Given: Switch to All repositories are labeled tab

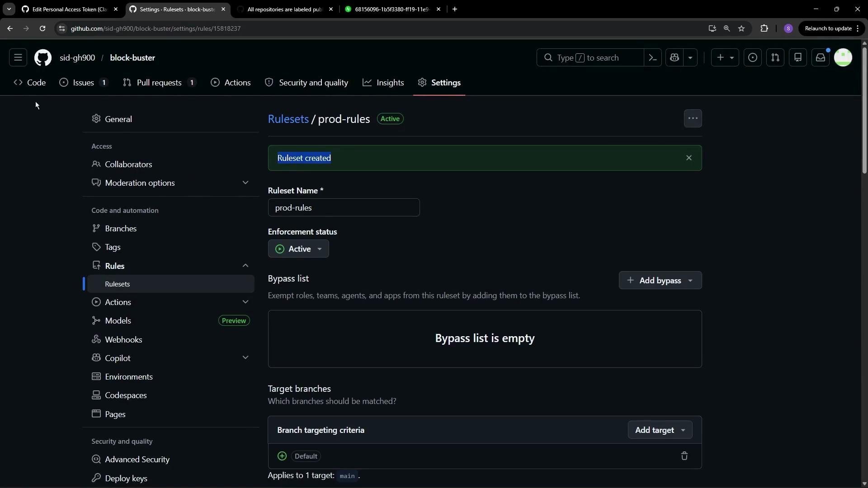Looking at the screenshot, I should tap(285, 9).
